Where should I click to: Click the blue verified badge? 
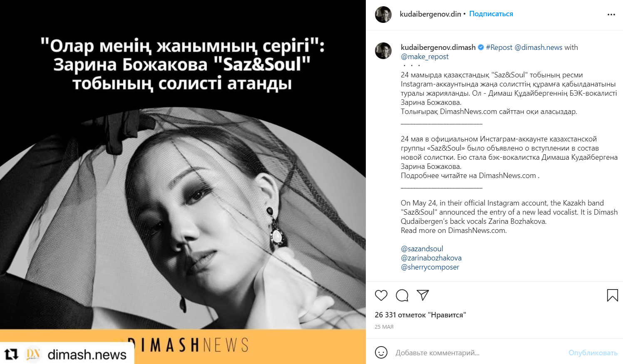[x=481, y=47]
